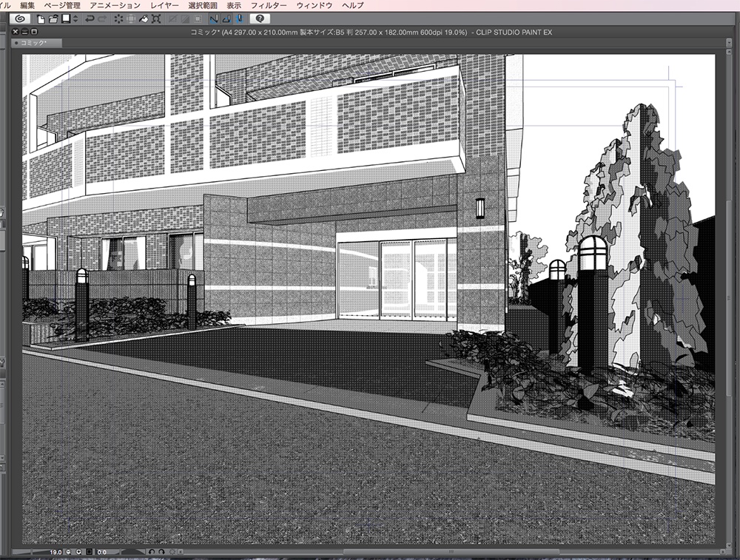This screenshot has width=740, height=560.
Task: Click the rotate-left icon in the status bar
Action: 153,551
